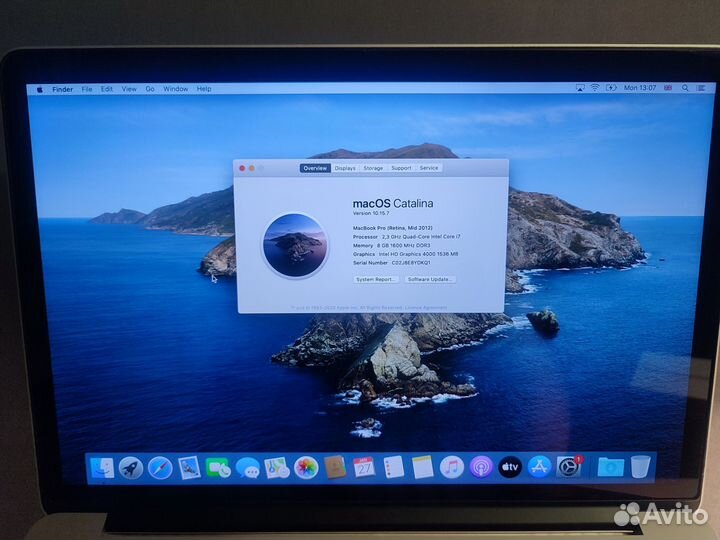The image size is (720, 540).
Task: Open System Preferences gear with badge
Action: click(569, 467)
